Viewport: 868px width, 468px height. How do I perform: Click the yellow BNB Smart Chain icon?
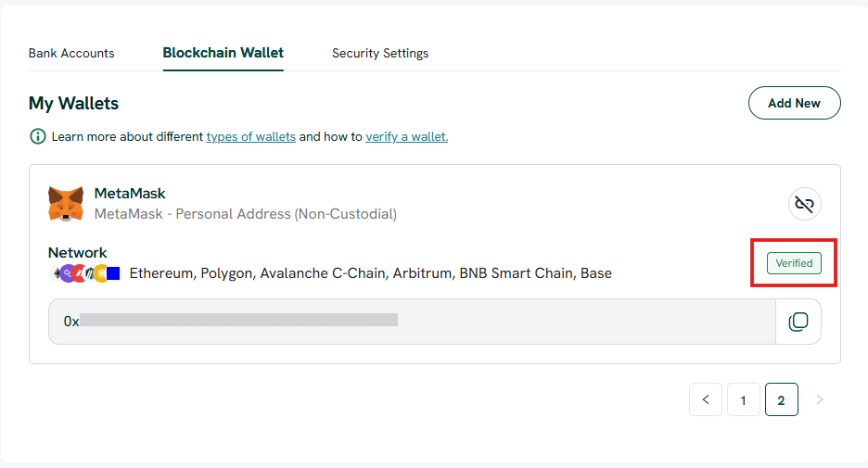click(101, 273)
